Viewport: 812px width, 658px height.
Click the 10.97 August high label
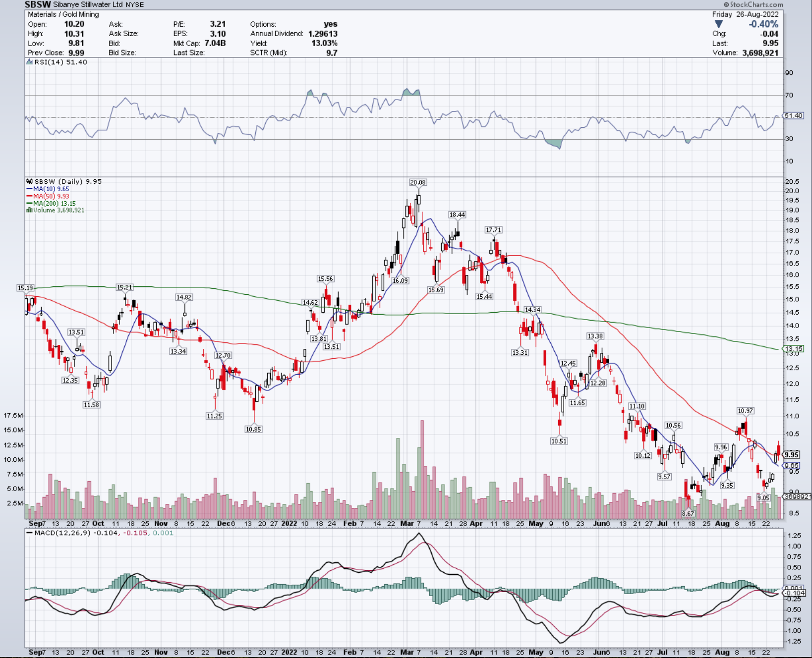[745, 411]
